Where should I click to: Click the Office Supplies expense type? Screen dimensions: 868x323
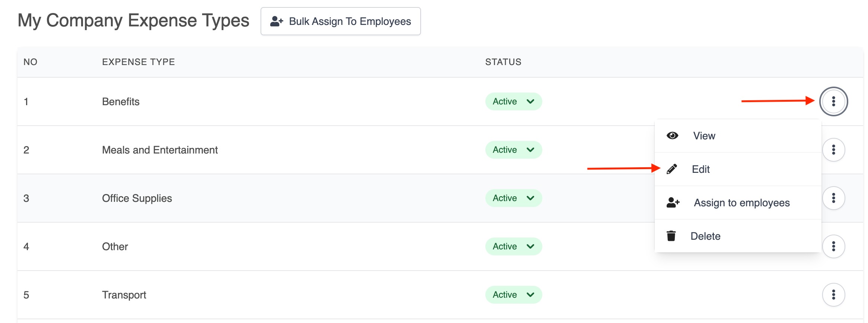coord(137,198)
